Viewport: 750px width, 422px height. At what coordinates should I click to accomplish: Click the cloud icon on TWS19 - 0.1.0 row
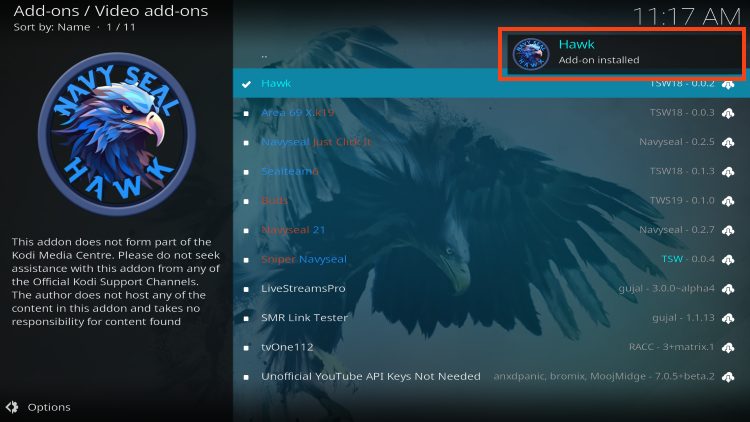pyautogui.click(x=728, y=201)
